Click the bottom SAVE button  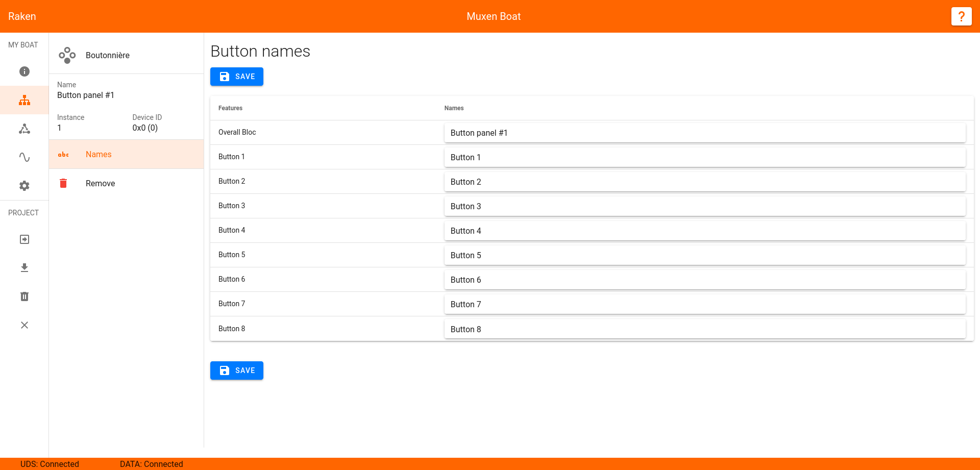(237, 370)
